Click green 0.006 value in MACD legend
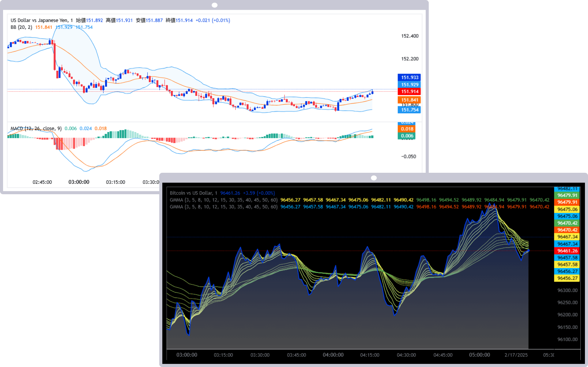 (71, 128)
